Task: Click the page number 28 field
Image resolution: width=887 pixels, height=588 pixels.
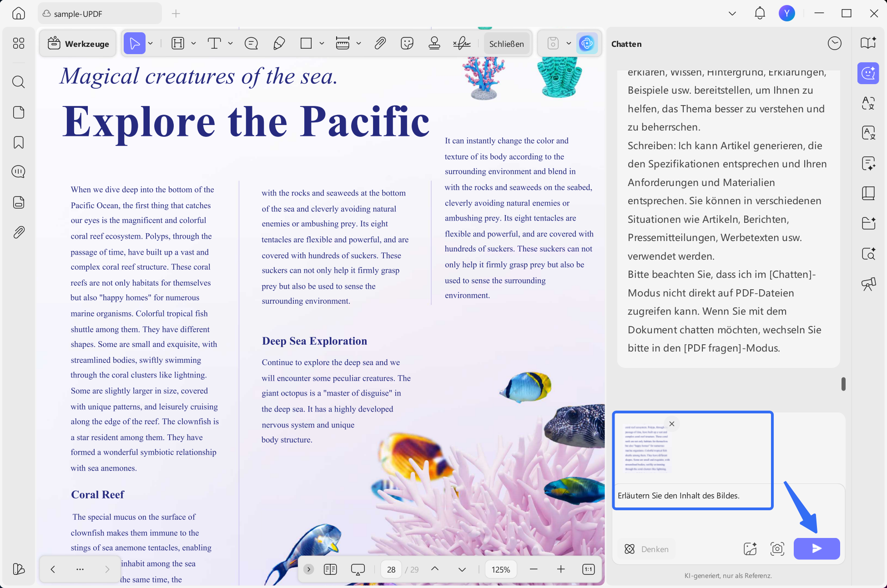Action: pyautogui.click(x=391, y=569)
